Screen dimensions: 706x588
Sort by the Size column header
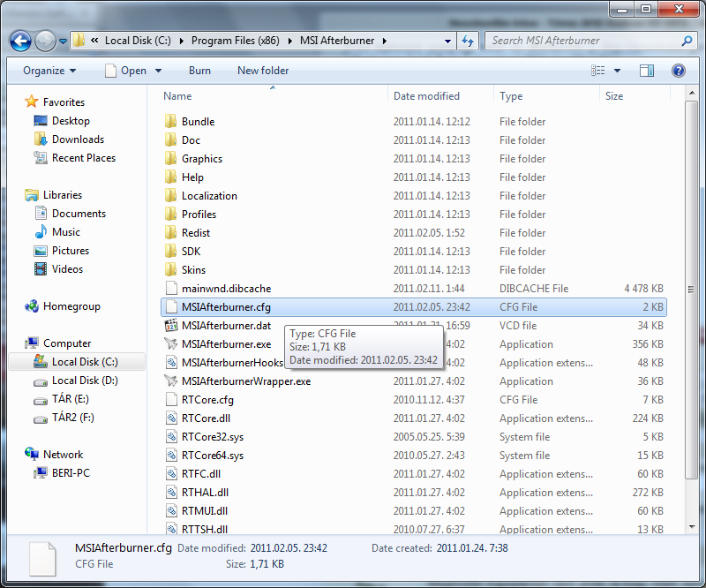point(614,96)
